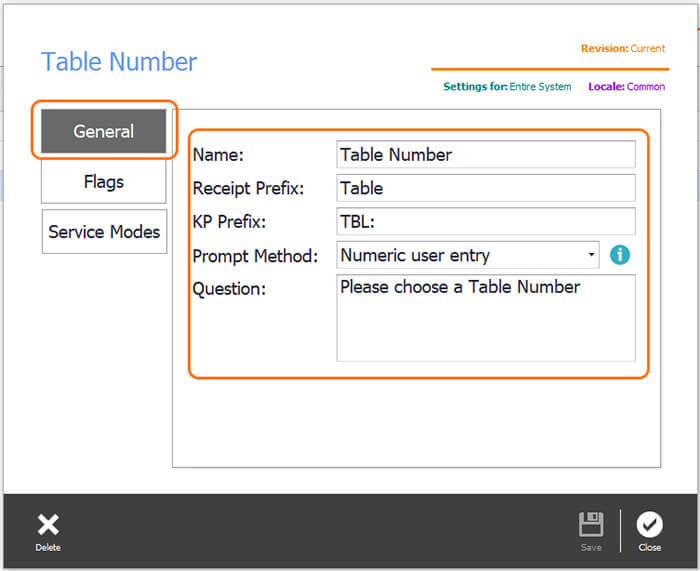Screen dimensions: 700x571
Task: Select the Service Modes tab
Action: (104, 231)
